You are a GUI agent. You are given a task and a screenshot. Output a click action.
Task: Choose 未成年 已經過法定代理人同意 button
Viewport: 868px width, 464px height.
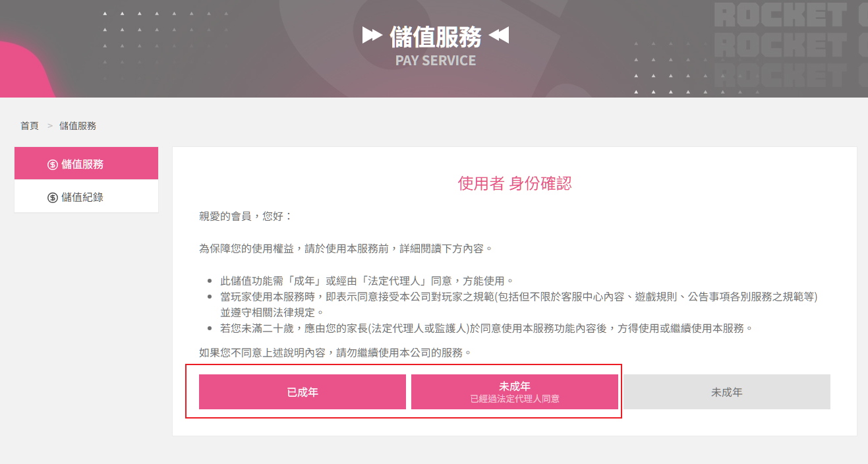(515, 392)
